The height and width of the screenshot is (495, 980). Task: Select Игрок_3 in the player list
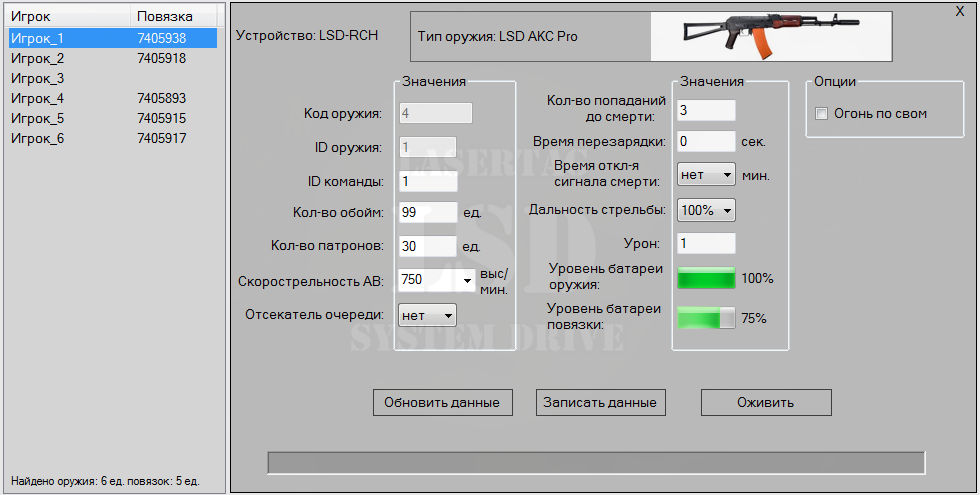113,78
